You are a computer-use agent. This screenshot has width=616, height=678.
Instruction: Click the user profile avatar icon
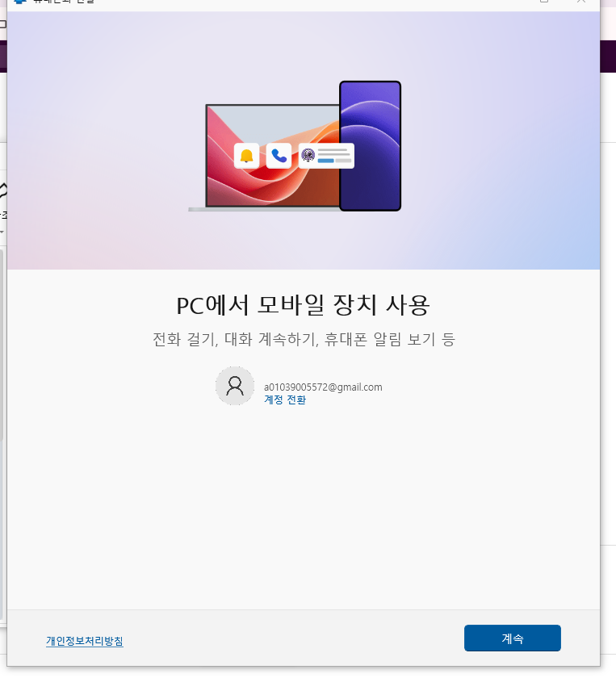tap(235, 386)
